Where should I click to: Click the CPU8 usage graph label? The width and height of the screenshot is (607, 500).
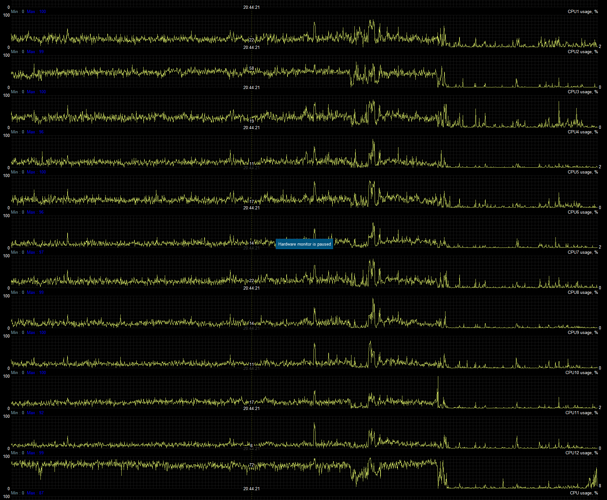[582, 292]
